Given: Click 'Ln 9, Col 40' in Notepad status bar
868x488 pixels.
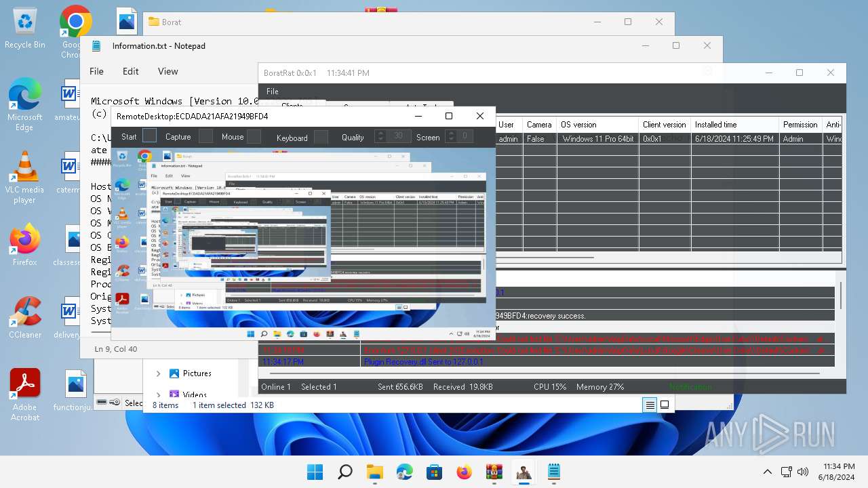Looking at the screenshot, I should click(x=116, y=349).
